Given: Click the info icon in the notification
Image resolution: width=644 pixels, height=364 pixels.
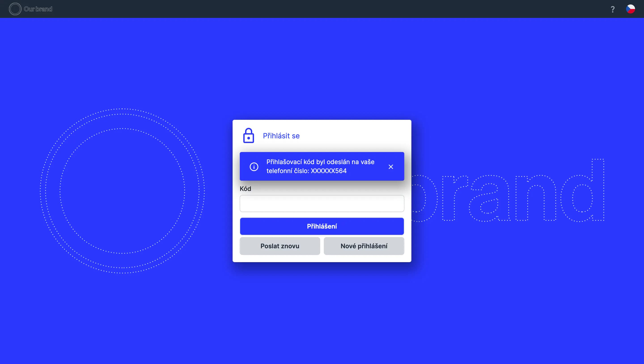Looking at the screenshot, I should [254, 167].
